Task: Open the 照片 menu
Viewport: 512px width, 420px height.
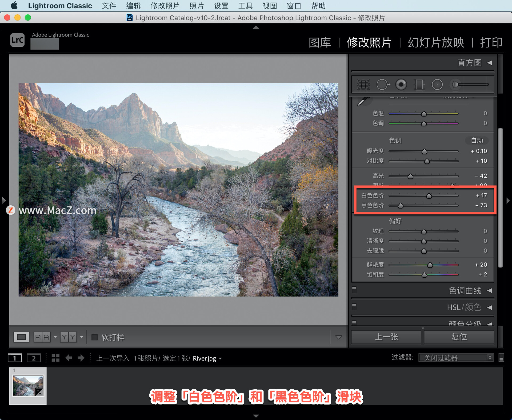Action: [x=197, y=6]
